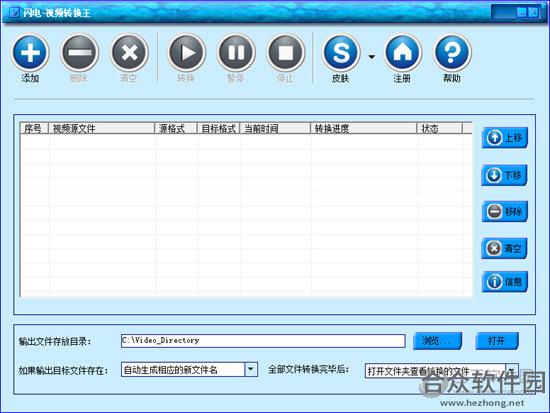The height and width of the screenshot is (413, 550).
Task: Open the Skin (皮肤) S icon
Action: (x=341, y=53)
